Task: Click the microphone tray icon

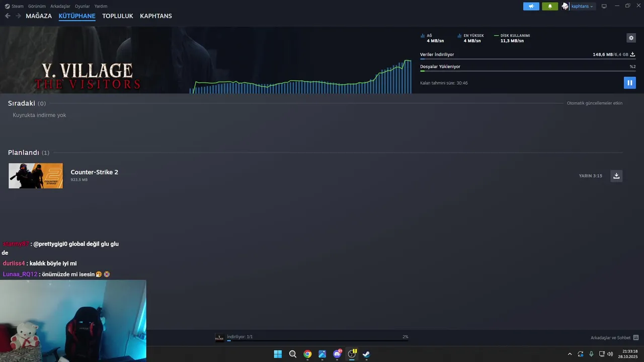Action: (x=591, y=354)
